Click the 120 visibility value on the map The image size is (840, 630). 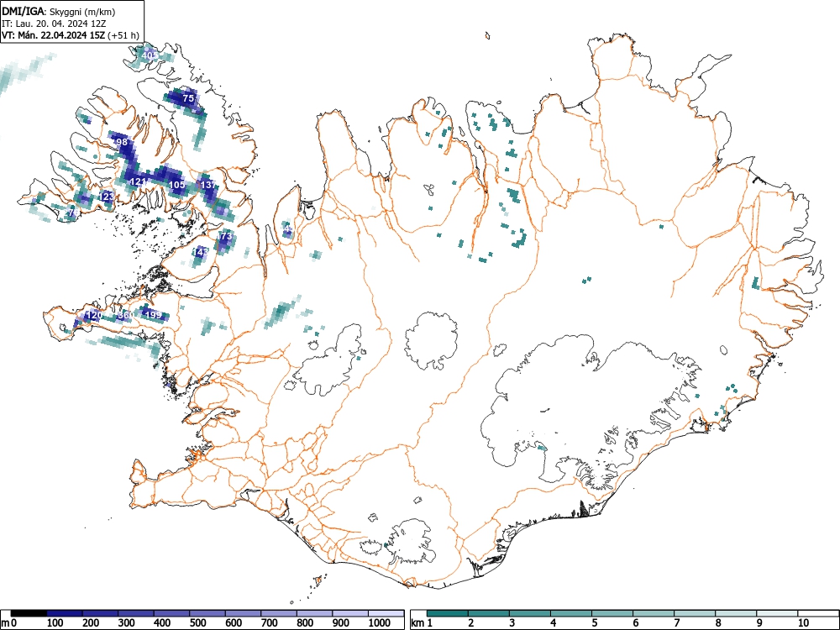click(x=94, y=315)
